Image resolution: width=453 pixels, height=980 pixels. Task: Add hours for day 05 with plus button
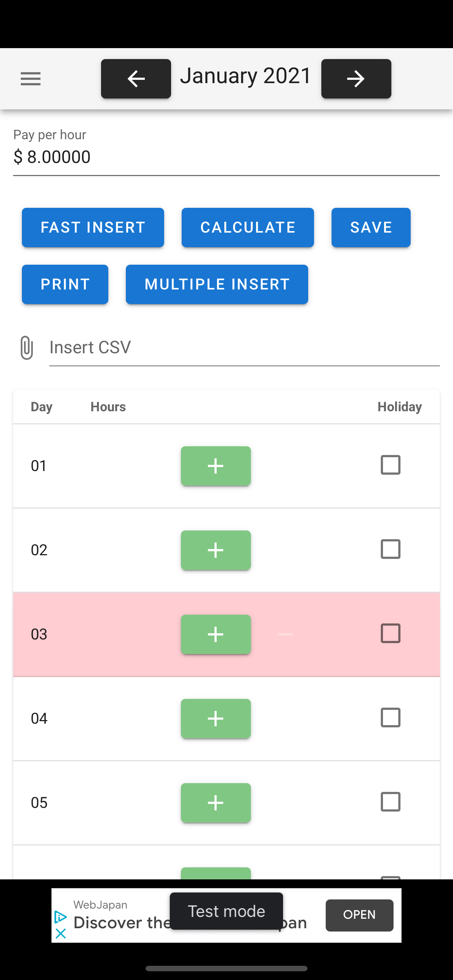pos(216,803)
